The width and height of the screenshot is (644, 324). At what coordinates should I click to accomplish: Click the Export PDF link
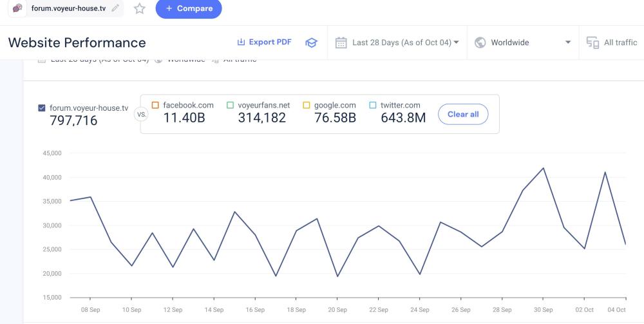270,43
